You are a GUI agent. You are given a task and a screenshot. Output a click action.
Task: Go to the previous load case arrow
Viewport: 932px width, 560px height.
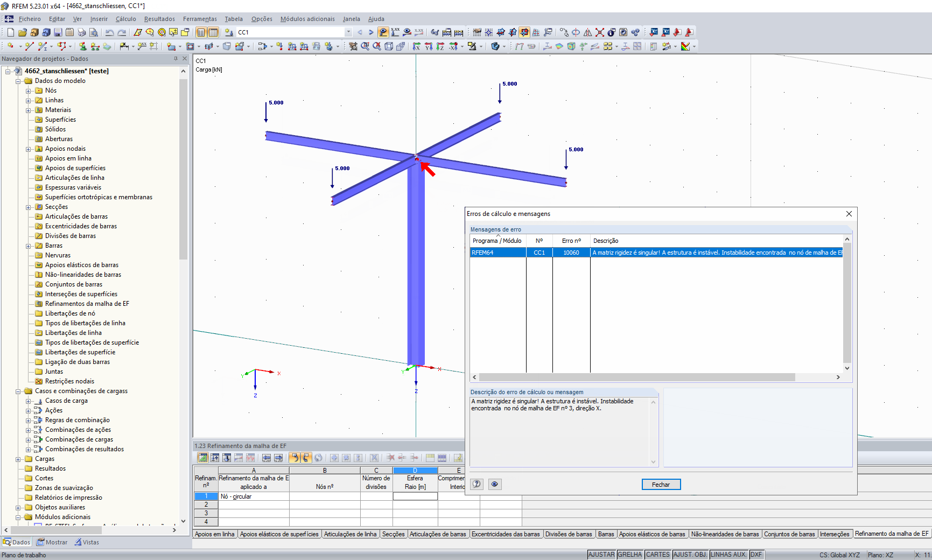360,32
